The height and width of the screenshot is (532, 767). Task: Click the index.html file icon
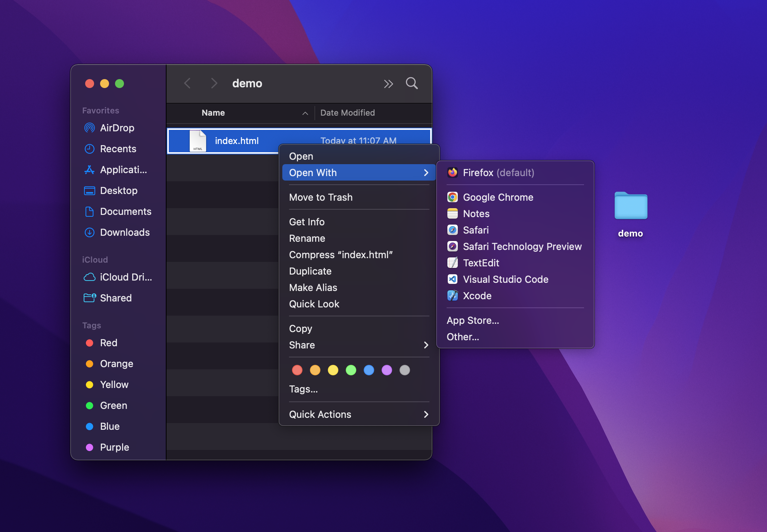click(x=198, y=141)
